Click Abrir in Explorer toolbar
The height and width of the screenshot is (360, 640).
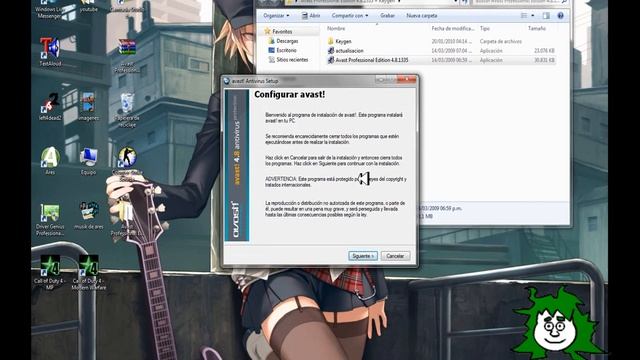tap(311, 16)
